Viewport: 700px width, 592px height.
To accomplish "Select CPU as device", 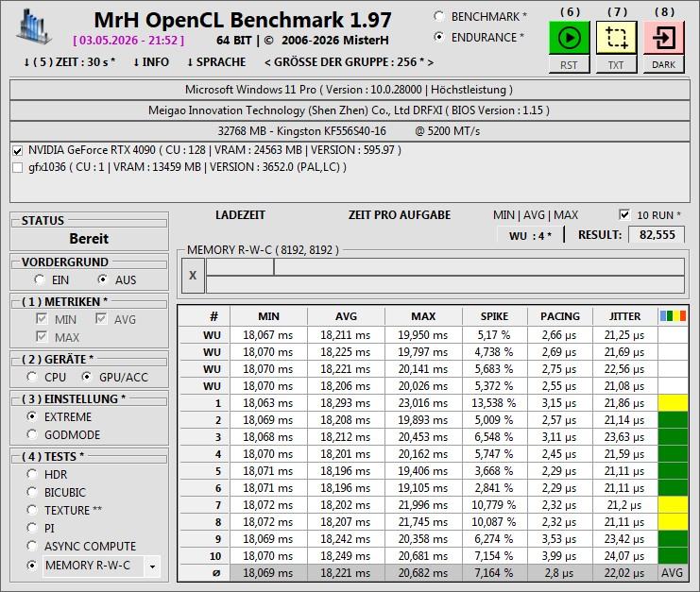I will click(32, 377).
